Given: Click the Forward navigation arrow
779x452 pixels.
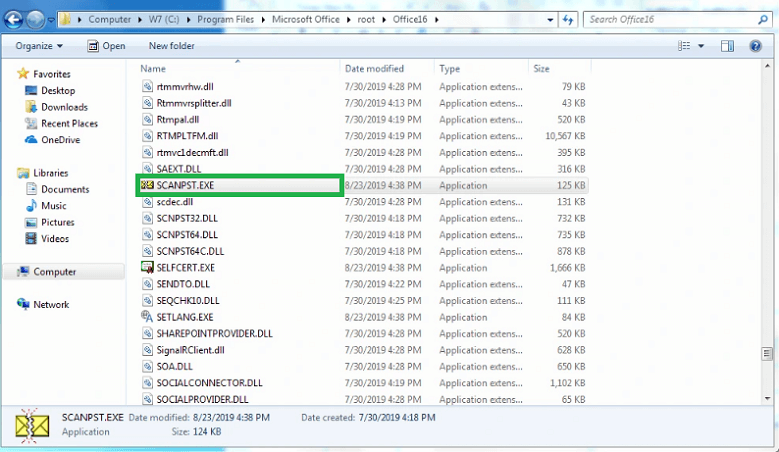Looking at the screenshot, I should pyautogui.click(x=35, y=19).
